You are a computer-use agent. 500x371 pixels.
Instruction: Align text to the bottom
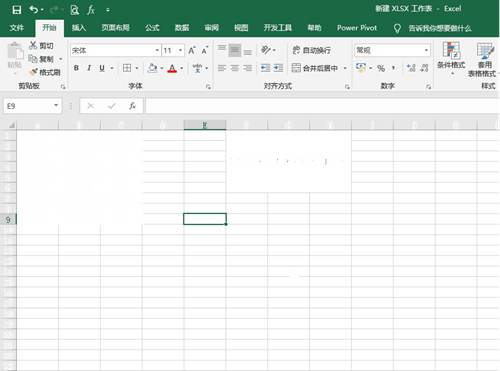[248, 52]
